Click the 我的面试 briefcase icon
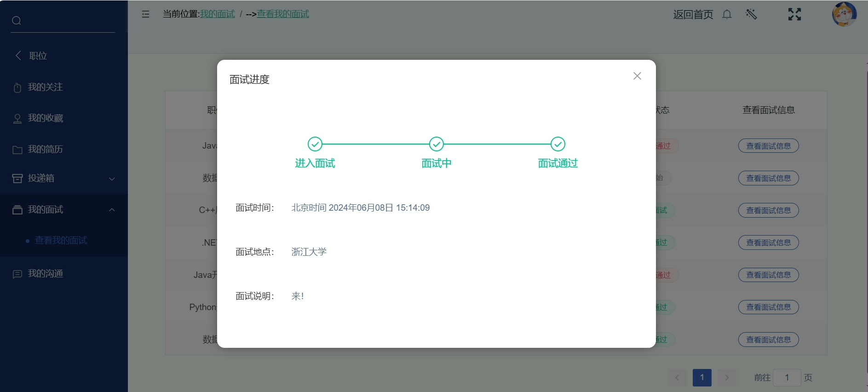 17,210
